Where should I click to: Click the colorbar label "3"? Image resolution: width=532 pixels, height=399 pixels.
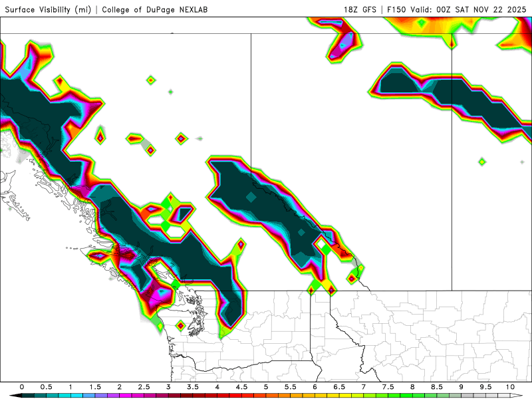point(168,387)
